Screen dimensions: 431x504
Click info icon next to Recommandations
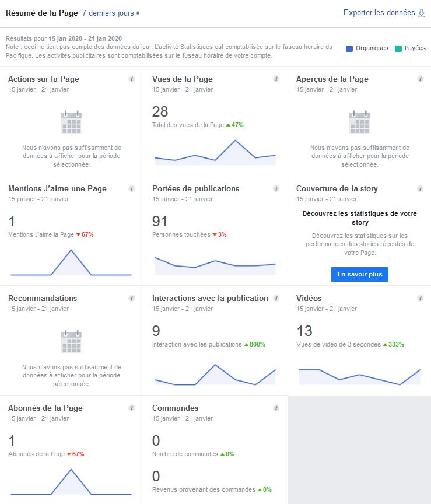tap(132, 298)
